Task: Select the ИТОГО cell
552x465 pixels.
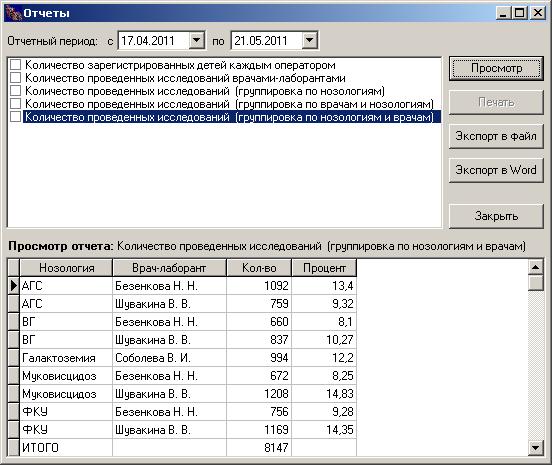Action: click(67, 447)
